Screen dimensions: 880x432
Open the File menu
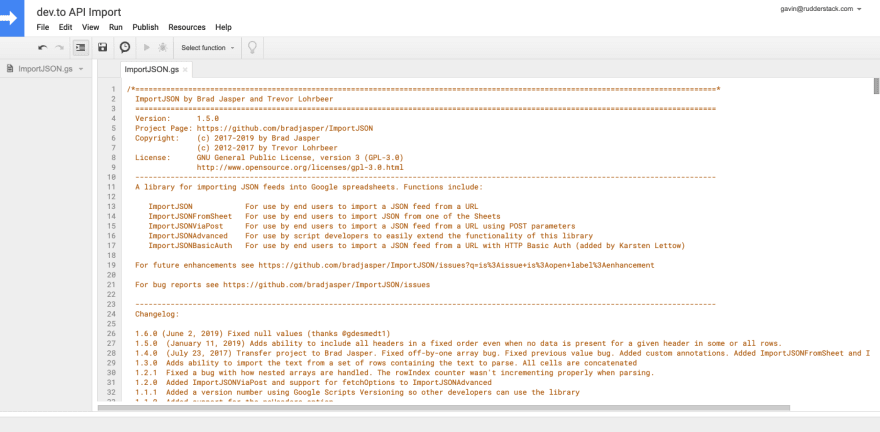(x=43, y=27)
